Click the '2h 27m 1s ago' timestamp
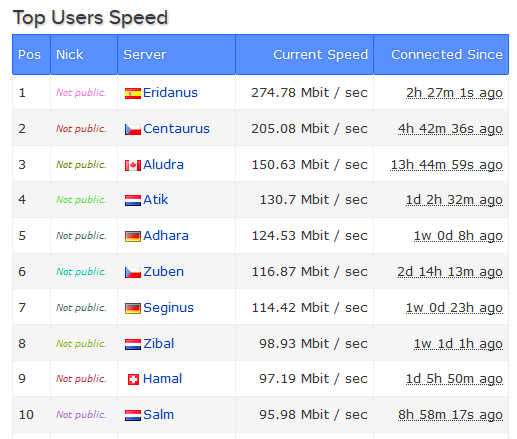 (454, 93)
